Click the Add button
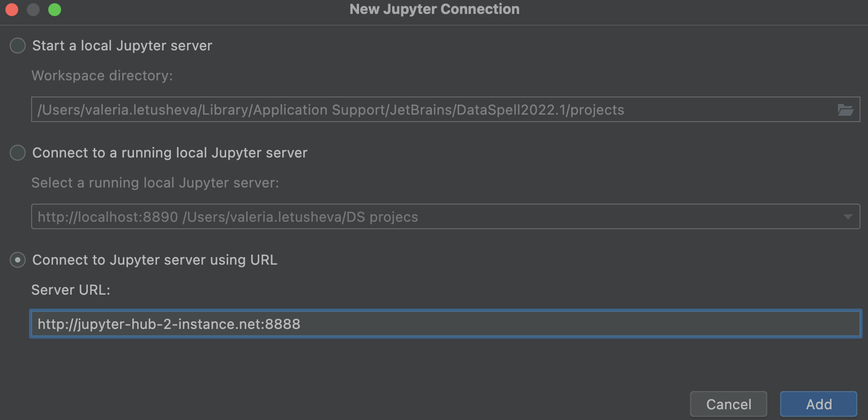 (x=818, y=404)
